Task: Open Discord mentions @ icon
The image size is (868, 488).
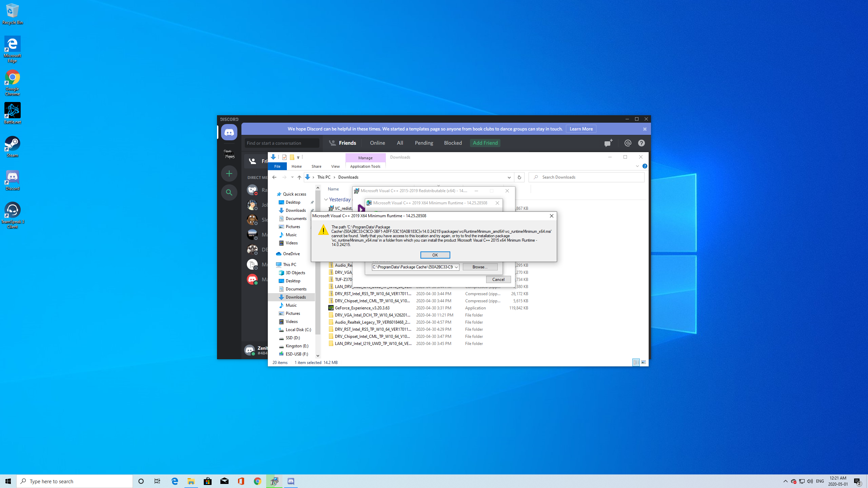Action: pyautogui.click(x=628, y=143)
